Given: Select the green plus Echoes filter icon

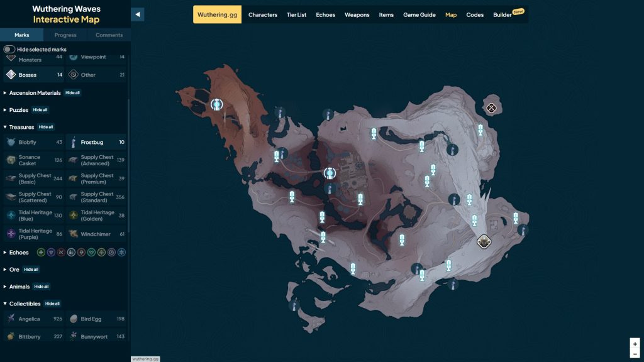Looking at the screenshot, I should click(41, 253).
